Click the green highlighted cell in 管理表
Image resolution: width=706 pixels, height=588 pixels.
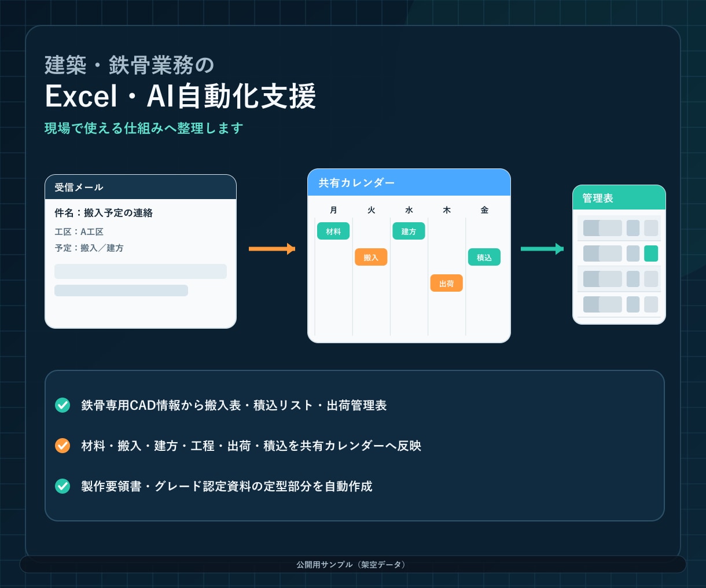point(651,253)
